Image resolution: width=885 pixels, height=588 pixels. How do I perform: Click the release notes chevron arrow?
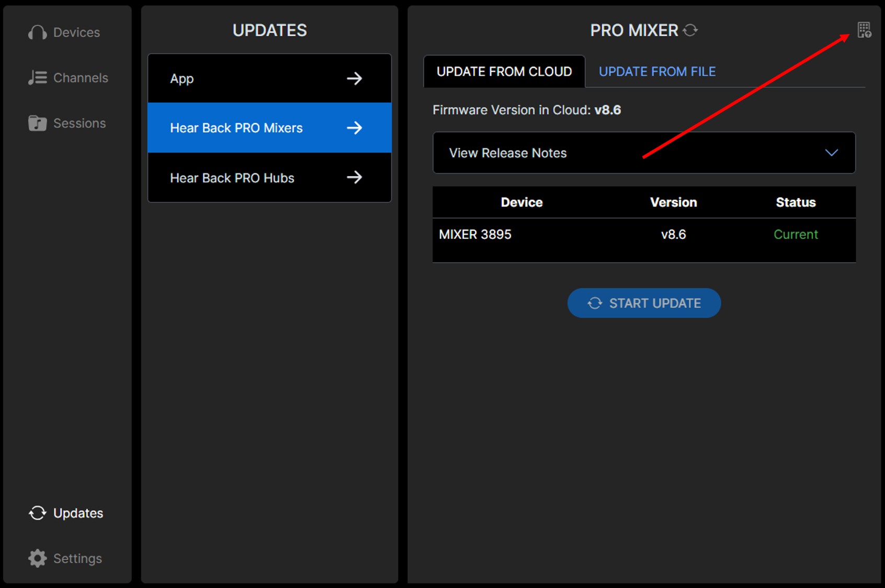[x=832, y=153]
